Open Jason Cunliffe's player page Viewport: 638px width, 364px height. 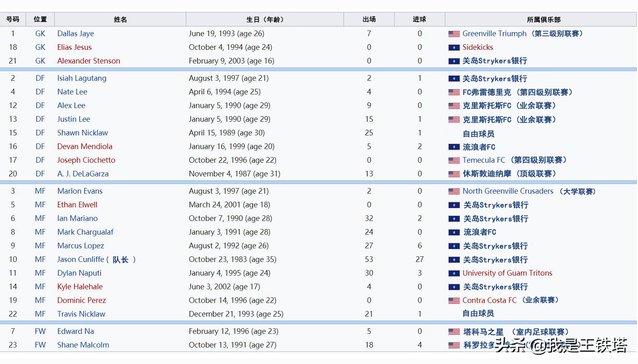point(80,260)
